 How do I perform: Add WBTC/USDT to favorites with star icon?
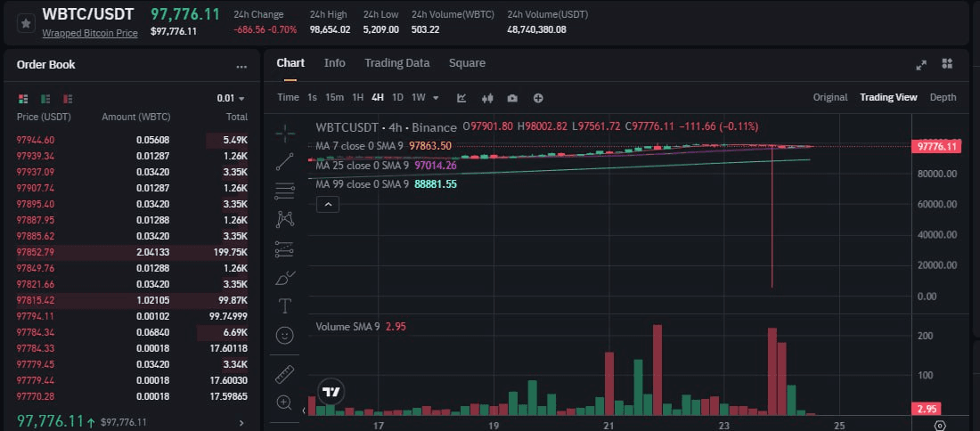26,24
